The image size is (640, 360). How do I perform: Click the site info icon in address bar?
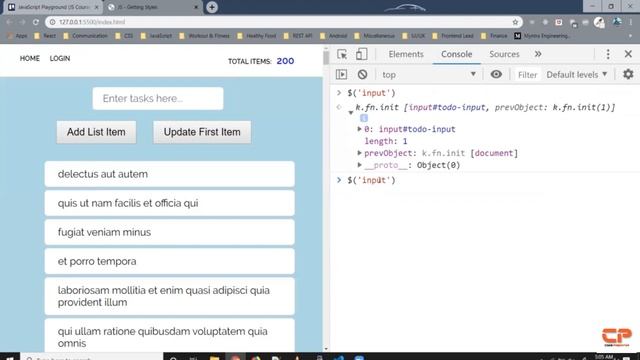click(x=52, y=22)
